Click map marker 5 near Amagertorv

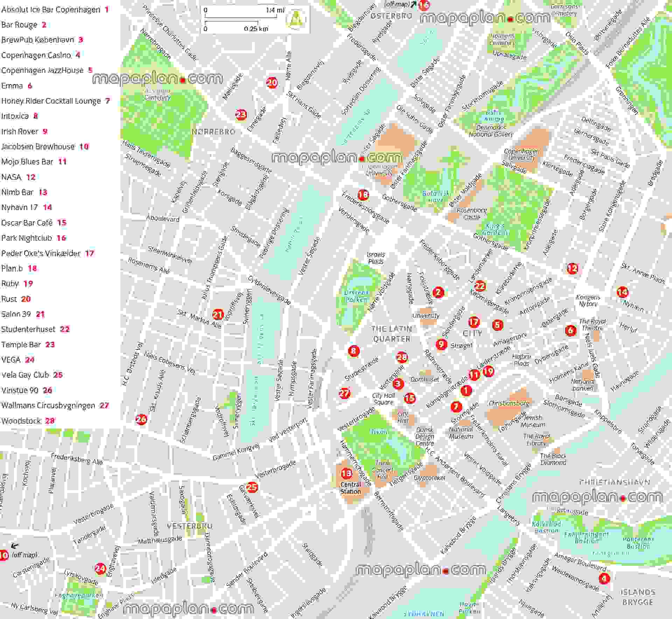497,325
